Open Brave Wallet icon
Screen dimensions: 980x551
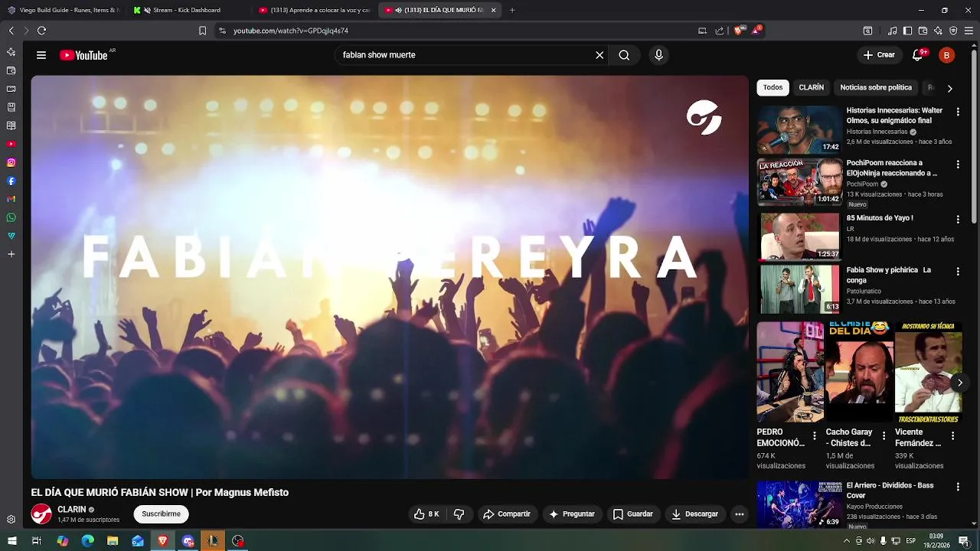coord(923,31)
